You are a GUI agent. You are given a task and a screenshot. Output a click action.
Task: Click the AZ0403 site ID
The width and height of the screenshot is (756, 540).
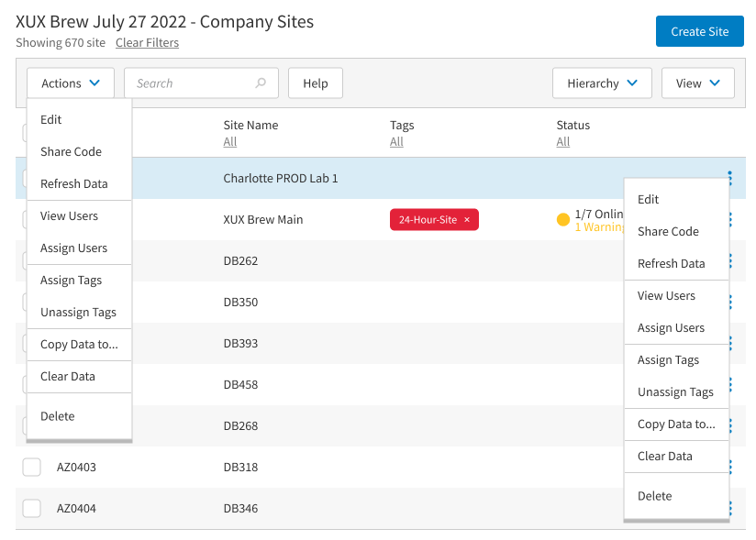[x=76, y=468]
